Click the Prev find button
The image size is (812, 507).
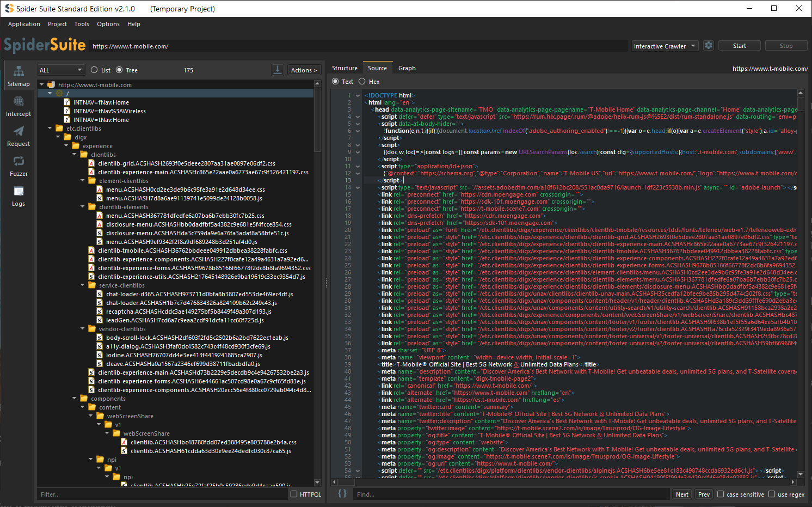704,494
